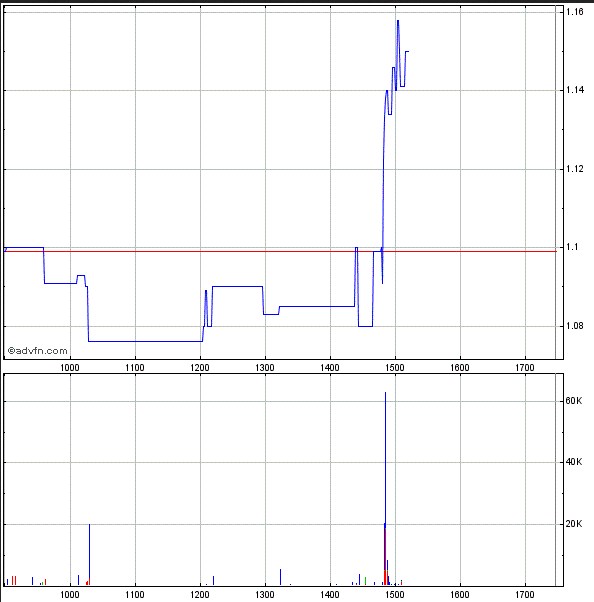This screenshot has height=602, width=594.
Task: Click the 20K volume axis label
Action: pos(574,524)
